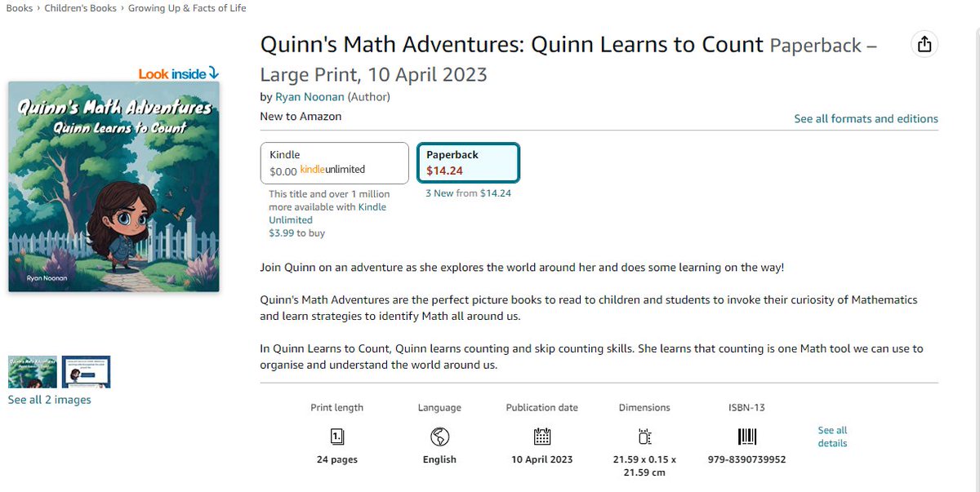Select the first cover thumbnail
980x492 pixels.
coord(33,371)
